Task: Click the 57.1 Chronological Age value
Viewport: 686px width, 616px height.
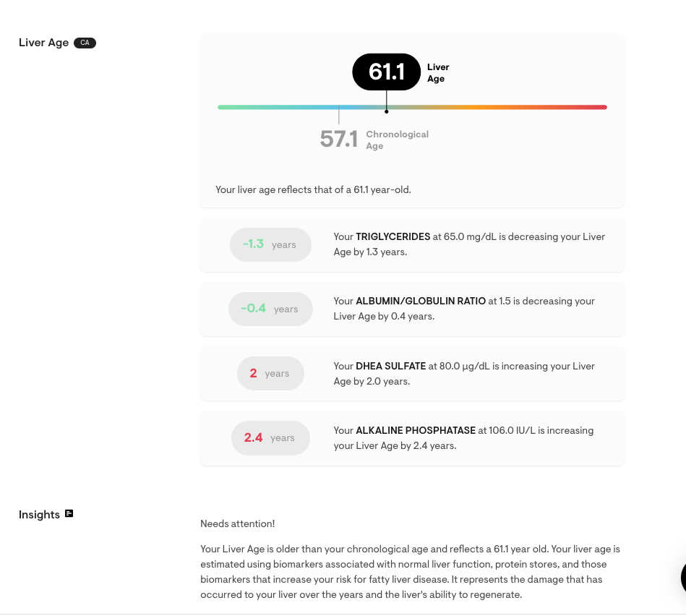Action: tap(338, 139)
